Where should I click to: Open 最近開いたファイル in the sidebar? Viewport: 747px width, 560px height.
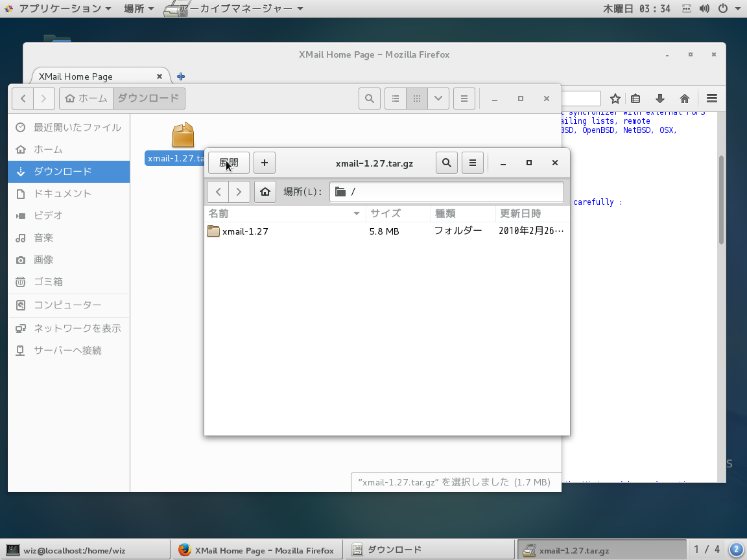(69, 128)
